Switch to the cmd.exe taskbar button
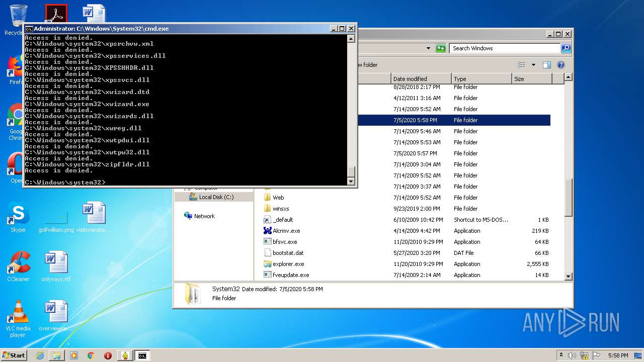644x362 pixels. (x=142, y=355)
